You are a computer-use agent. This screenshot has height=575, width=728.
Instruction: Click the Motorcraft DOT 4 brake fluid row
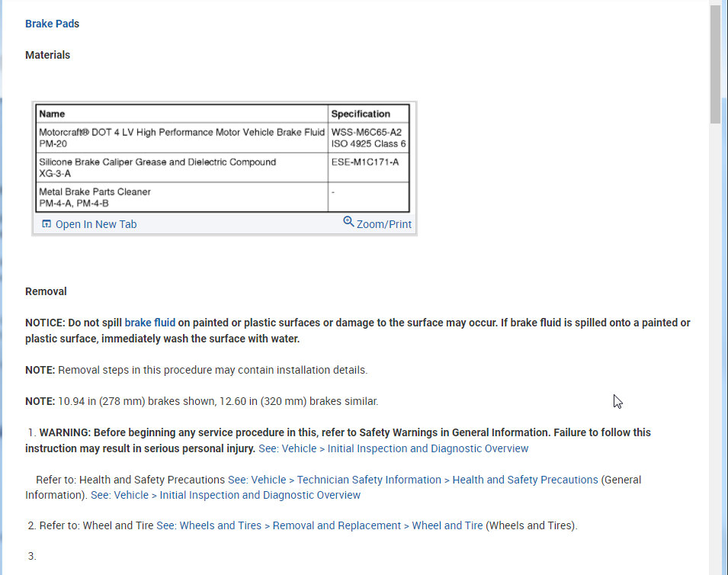181,137
